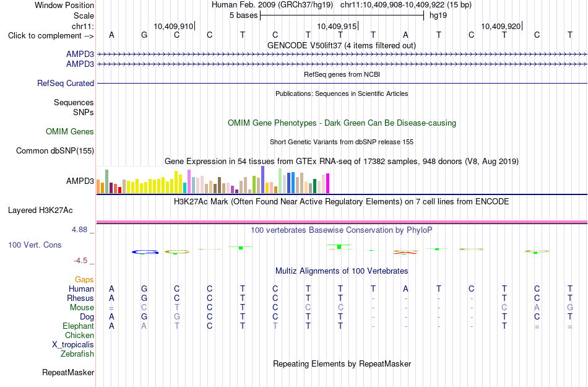588x387 pixels.
Task: Click 'Repeating Elements by RepeatMasker' title
Action: coord(342,364)
